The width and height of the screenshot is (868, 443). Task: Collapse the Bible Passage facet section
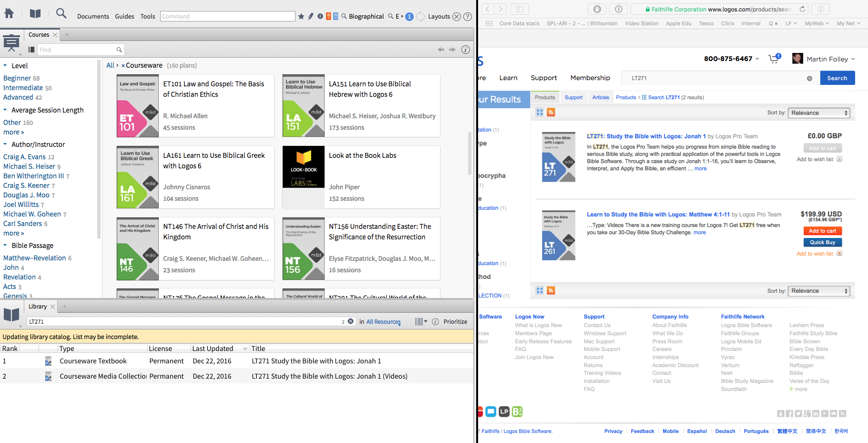click(5, 246)
